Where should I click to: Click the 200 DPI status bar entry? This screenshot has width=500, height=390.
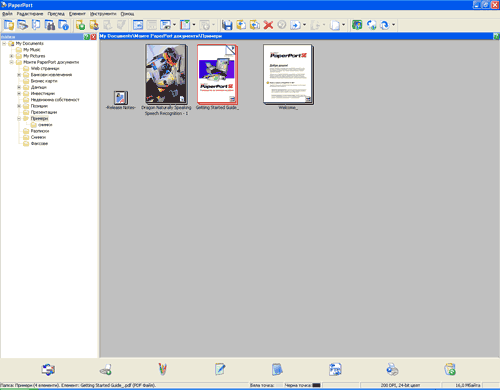[x=400, y=385]
